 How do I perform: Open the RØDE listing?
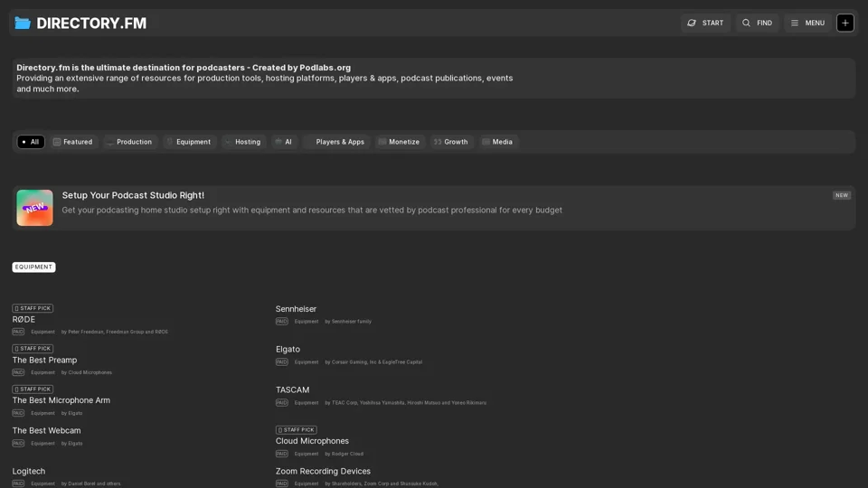(24, 319)
